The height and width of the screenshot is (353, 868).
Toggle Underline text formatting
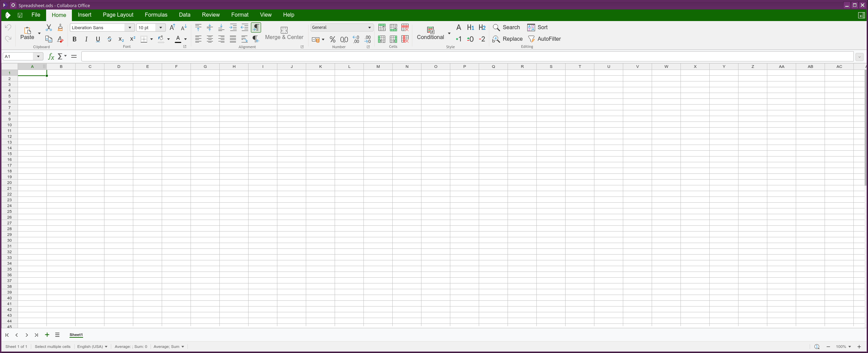pyautogui.click(x=98, y=39)
